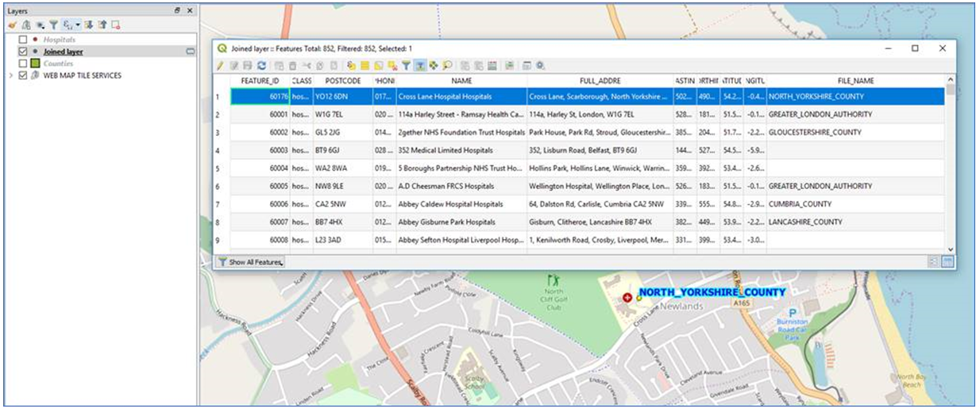Cut selected rows with the scissors icon
The width and height of the screenshot is (980, 409).
tap(307, 65)
